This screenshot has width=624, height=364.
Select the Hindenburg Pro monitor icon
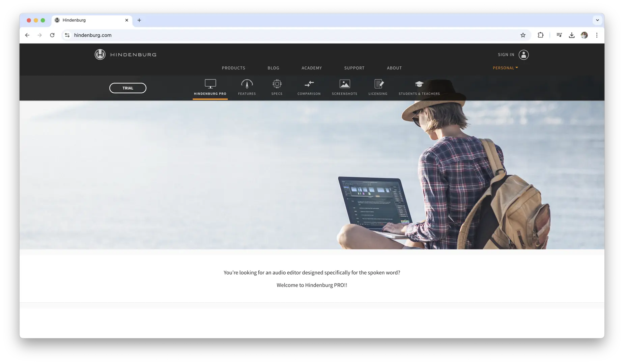[x=210, y=84]
